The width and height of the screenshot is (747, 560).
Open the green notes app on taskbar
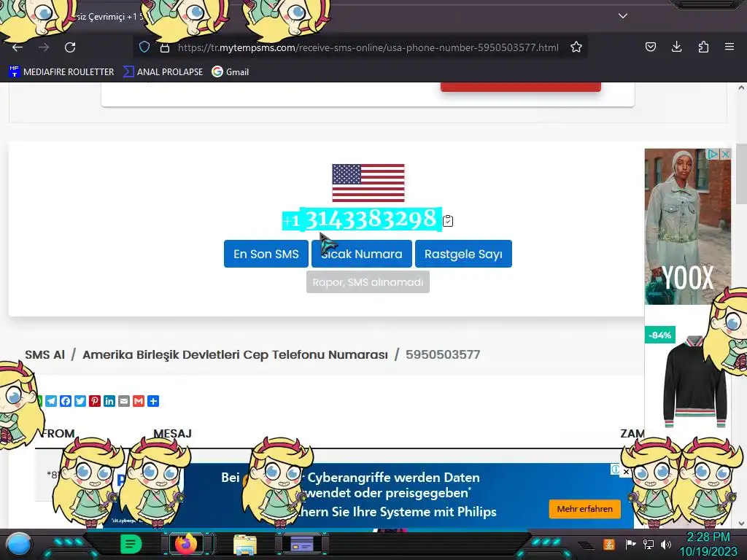point(131,544)
